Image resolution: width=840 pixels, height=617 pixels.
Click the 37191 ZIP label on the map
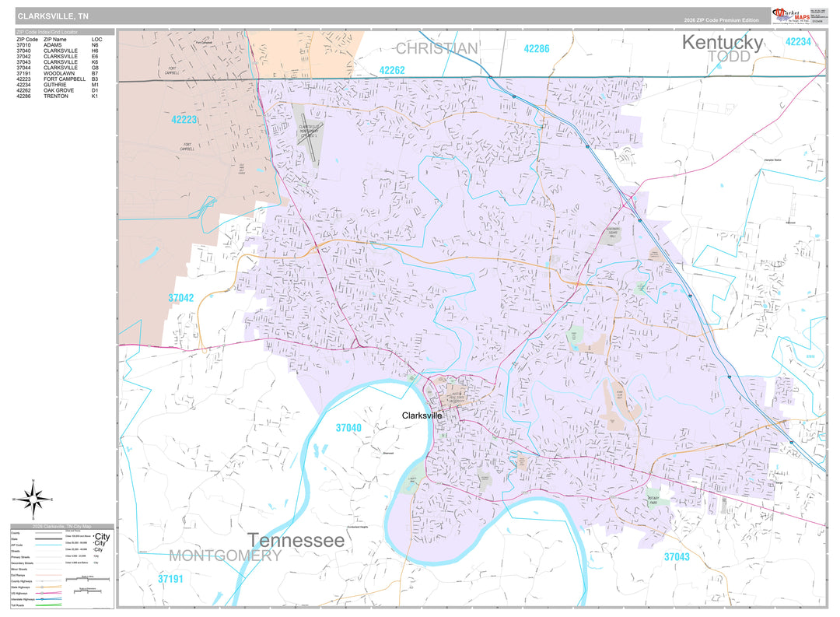click(170, 579)
